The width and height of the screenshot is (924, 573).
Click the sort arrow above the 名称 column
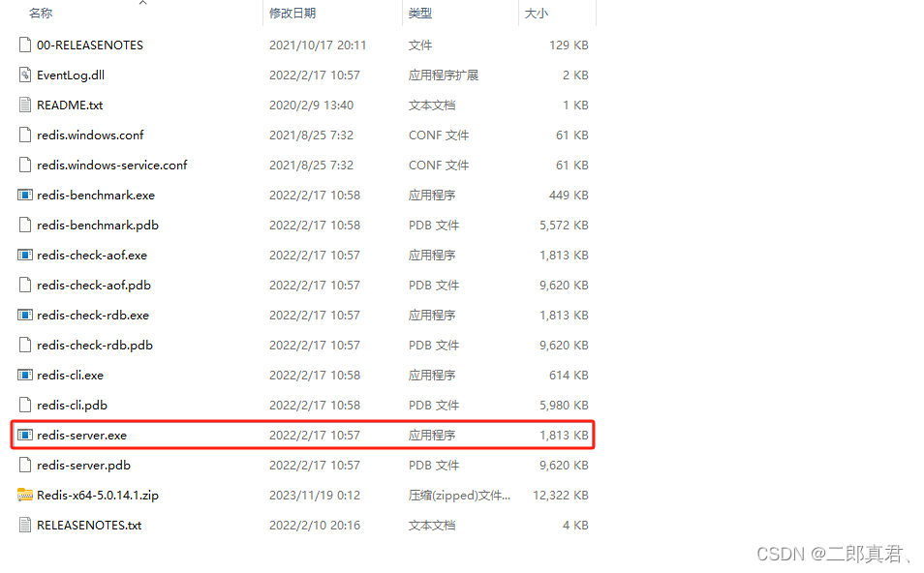[142, 3]
